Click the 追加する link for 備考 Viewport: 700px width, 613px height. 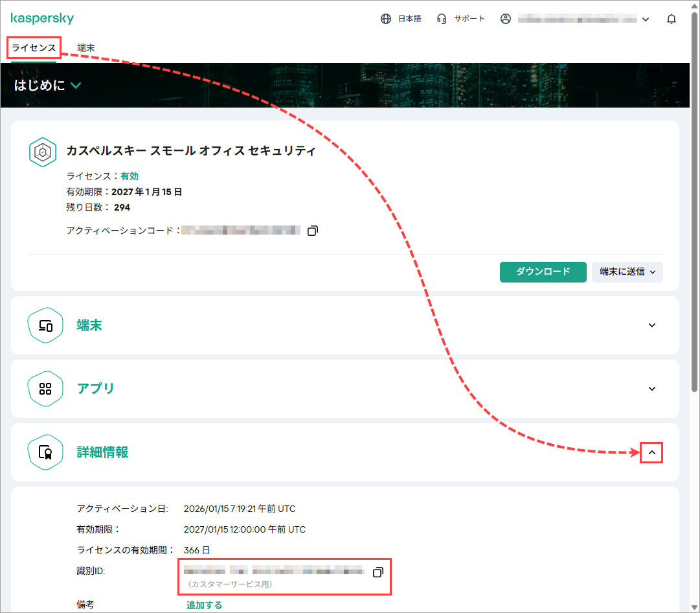point(204,605)
